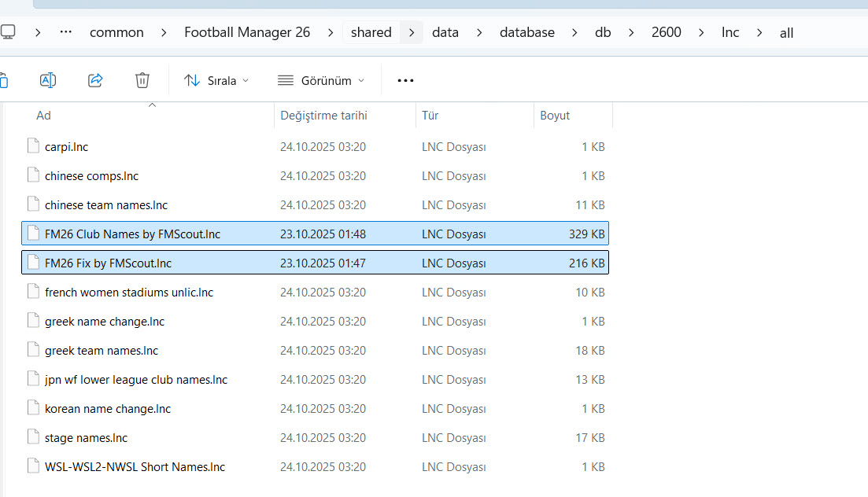868x497 pixels.
Task: Select FM26 Club Names by FMScout.lnc file
Action: pos(132,234)
